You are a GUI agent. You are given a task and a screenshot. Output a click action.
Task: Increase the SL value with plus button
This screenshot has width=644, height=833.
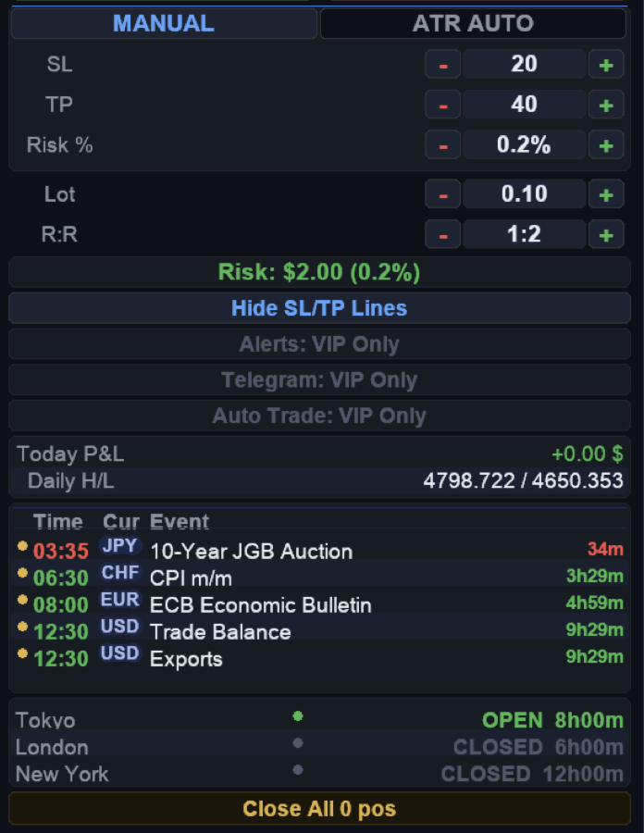click(606, 65)
